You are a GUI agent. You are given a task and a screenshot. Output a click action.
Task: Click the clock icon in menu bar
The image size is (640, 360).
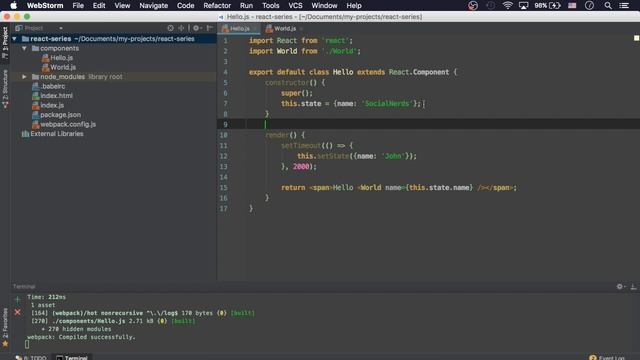coord(589,5)
